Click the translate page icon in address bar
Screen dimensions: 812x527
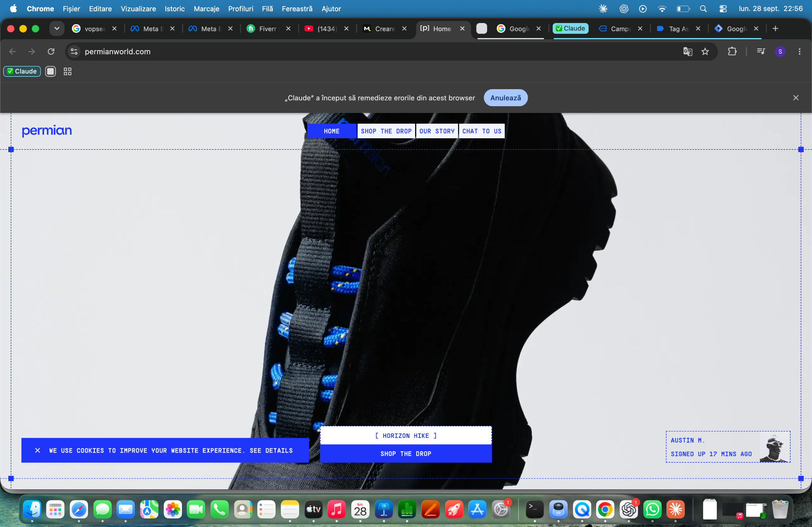688,52
